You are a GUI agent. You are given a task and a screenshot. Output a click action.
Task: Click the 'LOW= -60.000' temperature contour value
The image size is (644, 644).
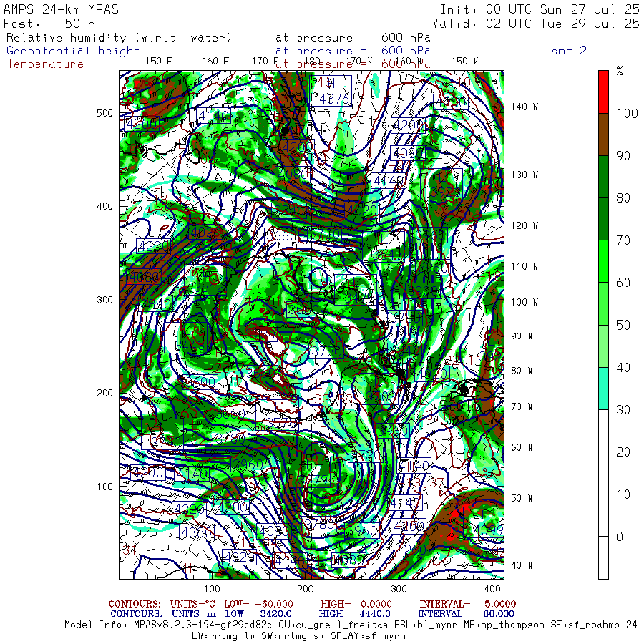coord(259,604)
